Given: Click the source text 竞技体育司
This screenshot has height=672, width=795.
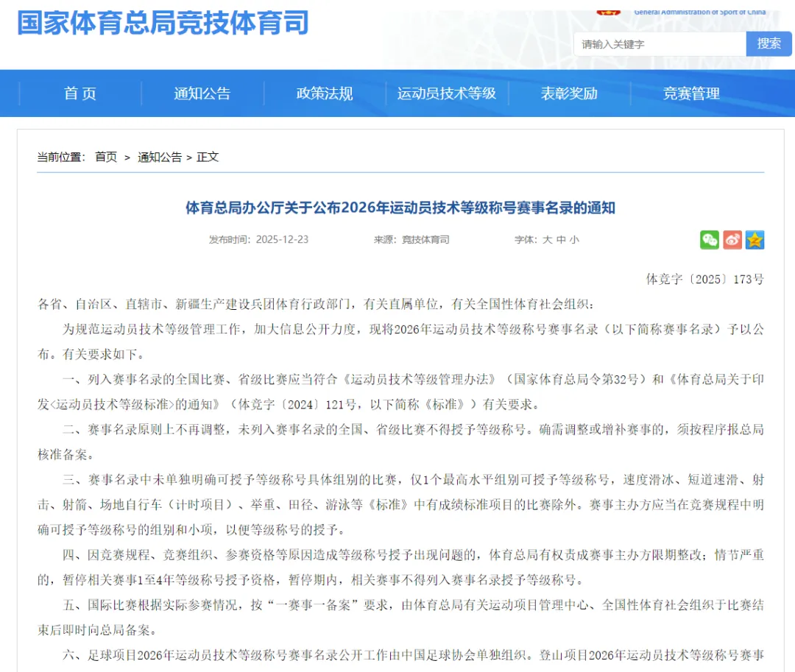Looking at the screenshot, I should [425, 240].
